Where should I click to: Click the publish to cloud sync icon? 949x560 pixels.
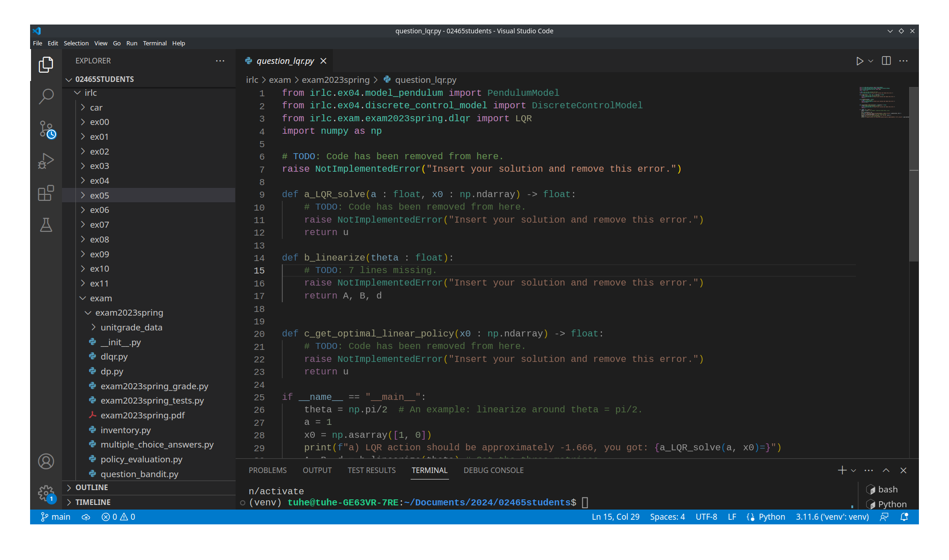(86, 517)
